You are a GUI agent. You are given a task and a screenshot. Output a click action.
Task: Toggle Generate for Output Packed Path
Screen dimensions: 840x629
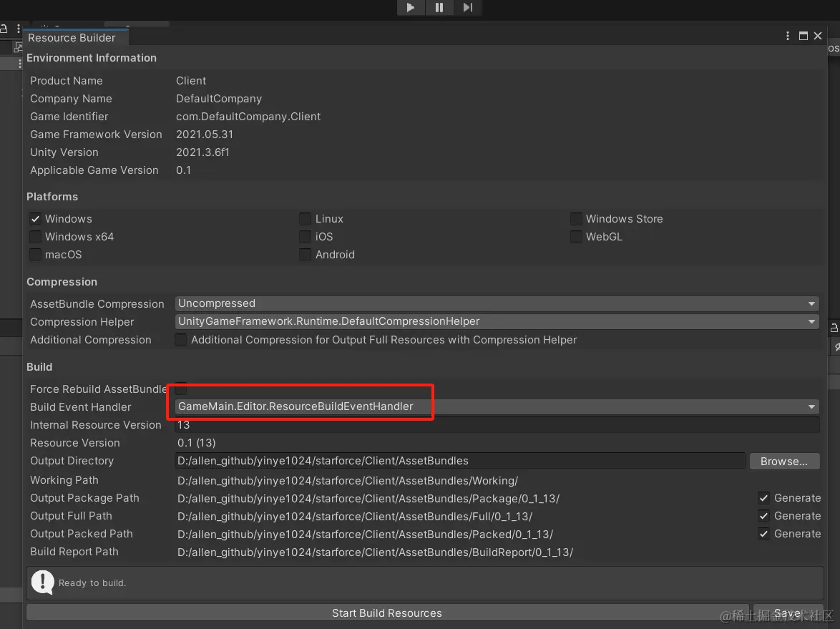point(764,534)
